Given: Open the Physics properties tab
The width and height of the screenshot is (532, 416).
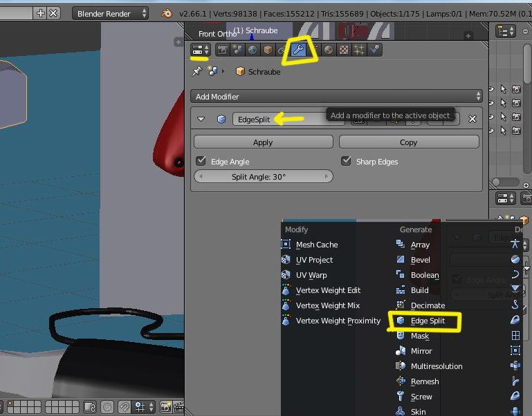Looking at the screenshot, I should pos(374,50).
